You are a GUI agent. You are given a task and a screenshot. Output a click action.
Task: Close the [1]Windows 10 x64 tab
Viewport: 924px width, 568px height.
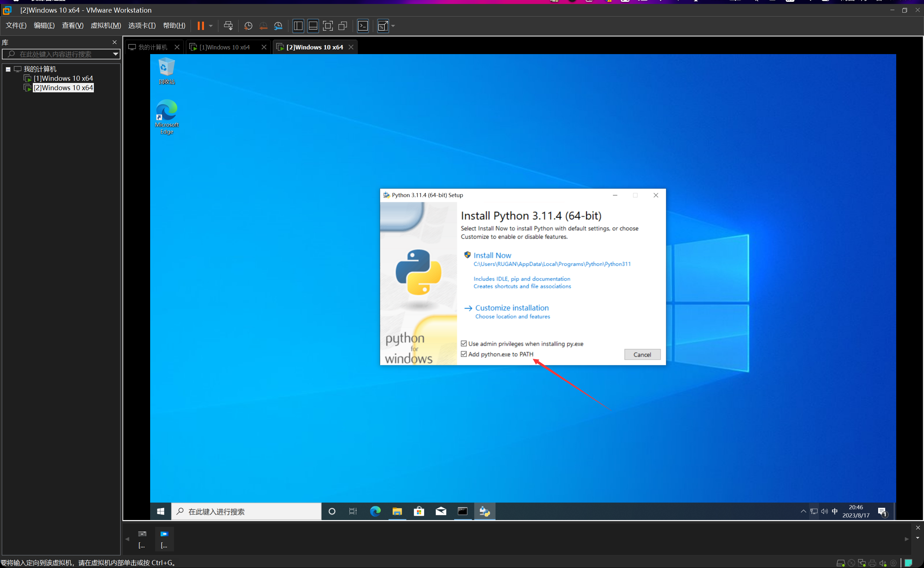click(264, 47)
